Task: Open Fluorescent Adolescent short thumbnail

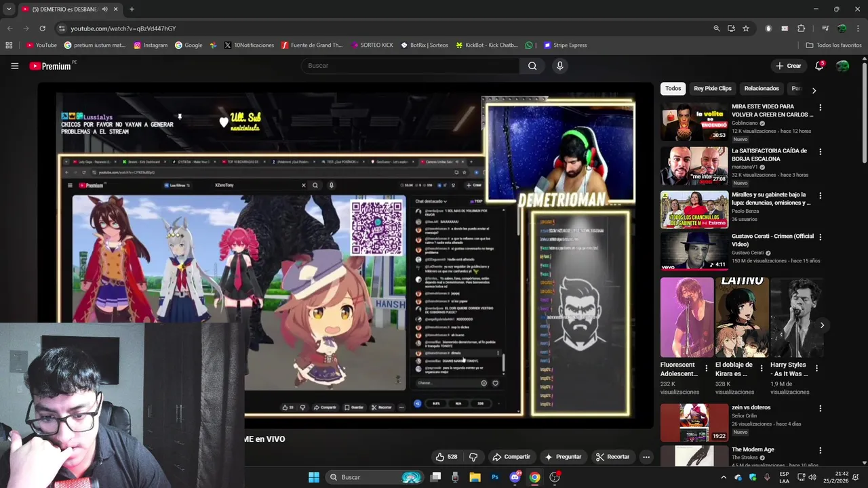Action: point(687,317)
